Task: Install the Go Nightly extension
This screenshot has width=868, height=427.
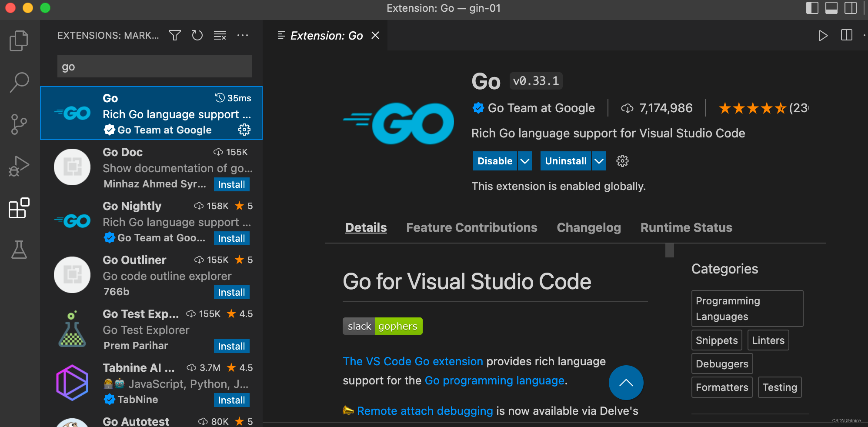Action: [x=231, y=238]
